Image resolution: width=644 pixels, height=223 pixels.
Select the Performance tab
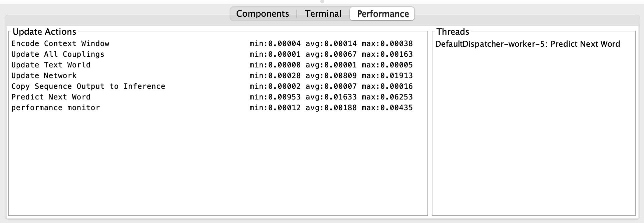pos(382,14)
